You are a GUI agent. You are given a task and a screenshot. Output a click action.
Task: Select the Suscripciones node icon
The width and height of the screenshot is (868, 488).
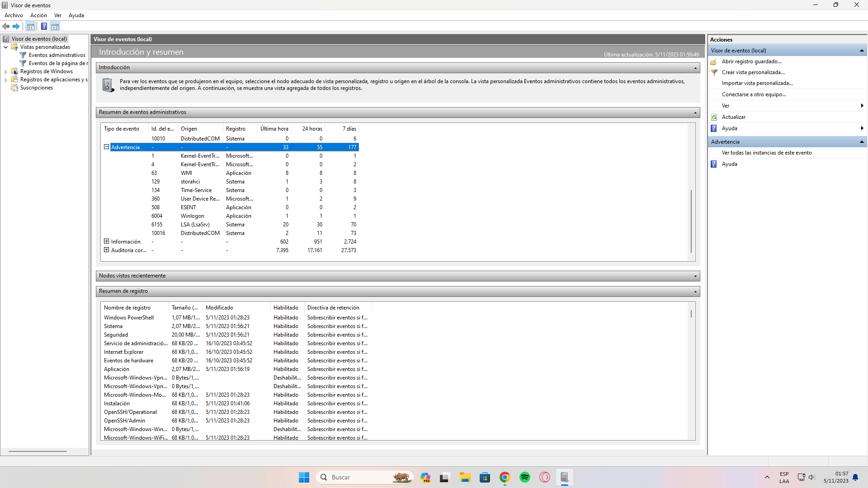(x=14, y=88)
